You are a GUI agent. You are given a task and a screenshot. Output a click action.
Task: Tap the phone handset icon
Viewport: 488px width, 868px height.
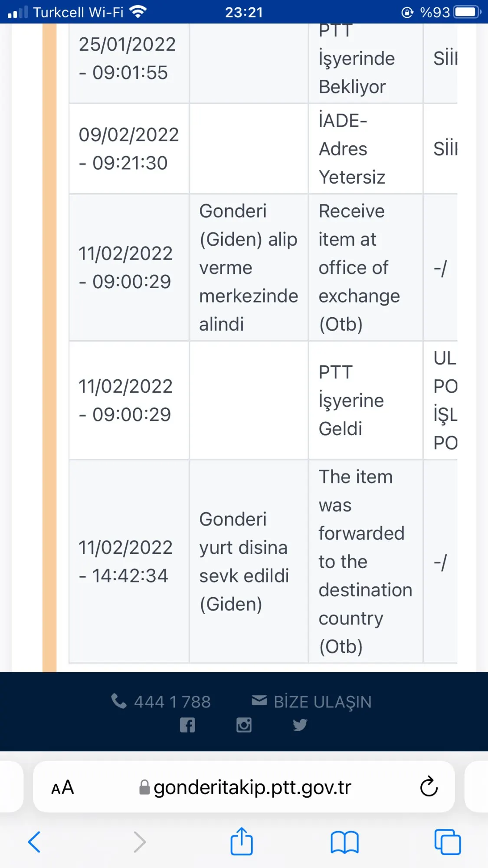(118, 701)
